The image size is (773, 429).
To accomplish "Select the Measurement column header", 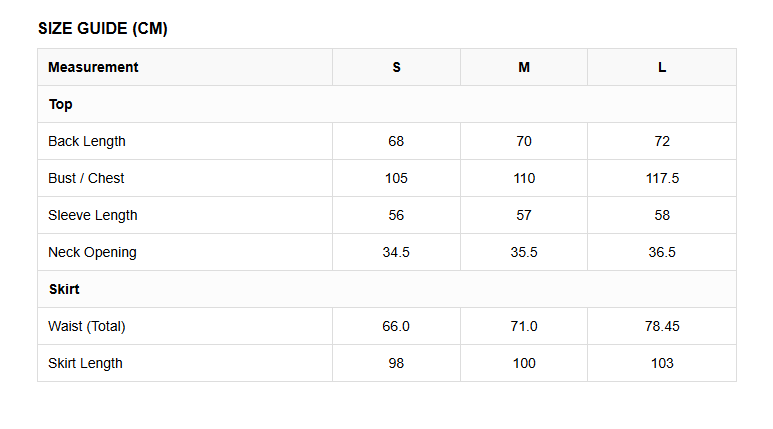I will [x=185, y=67].
